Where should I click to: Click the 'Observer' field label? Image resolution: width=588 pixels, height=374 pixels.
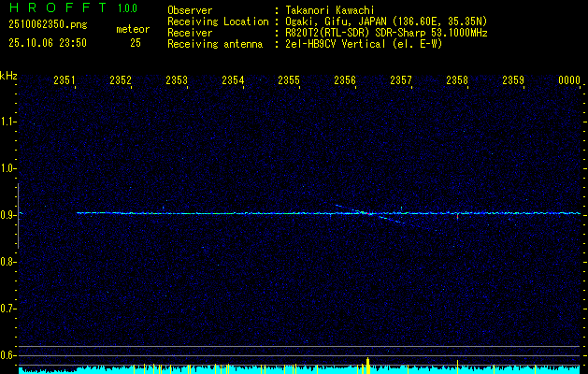tap(190, 10)
